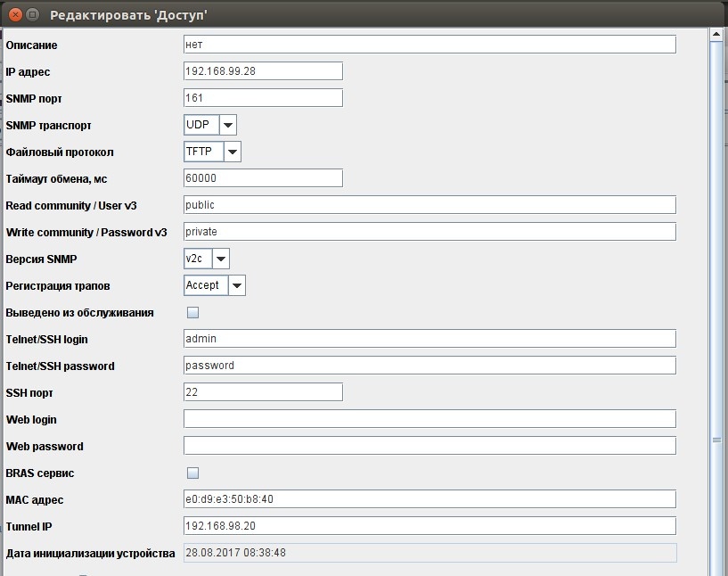Toggle the 'Выведено из обслуживания' checkbox
Image resolution: width=728 pixels, height=576 pixels.
pos(192,313)
